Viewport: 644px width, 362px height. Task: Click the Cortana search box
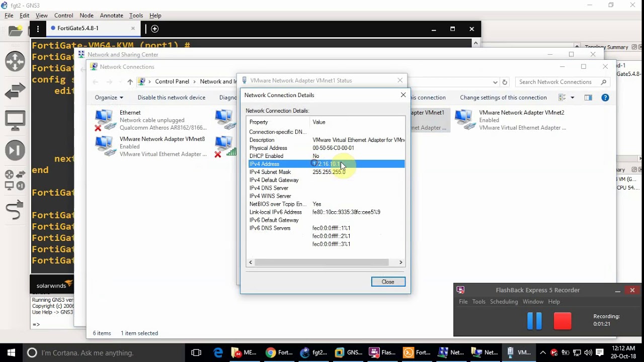[x=104, y=352]
